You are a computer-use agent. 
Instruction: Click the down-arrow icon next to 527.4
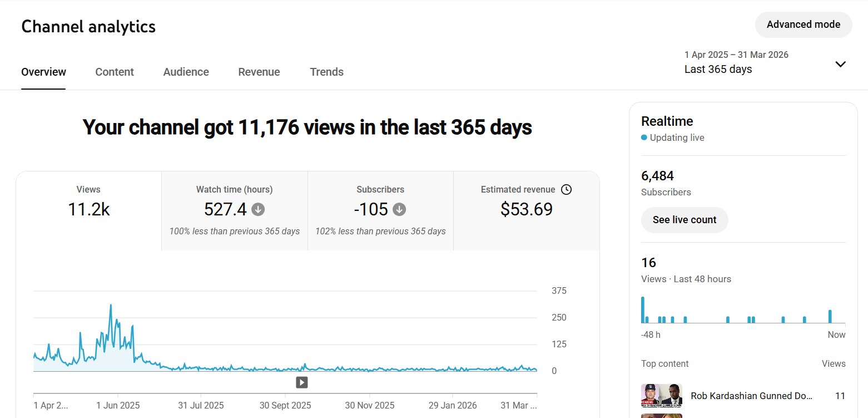tap(258, 210)
